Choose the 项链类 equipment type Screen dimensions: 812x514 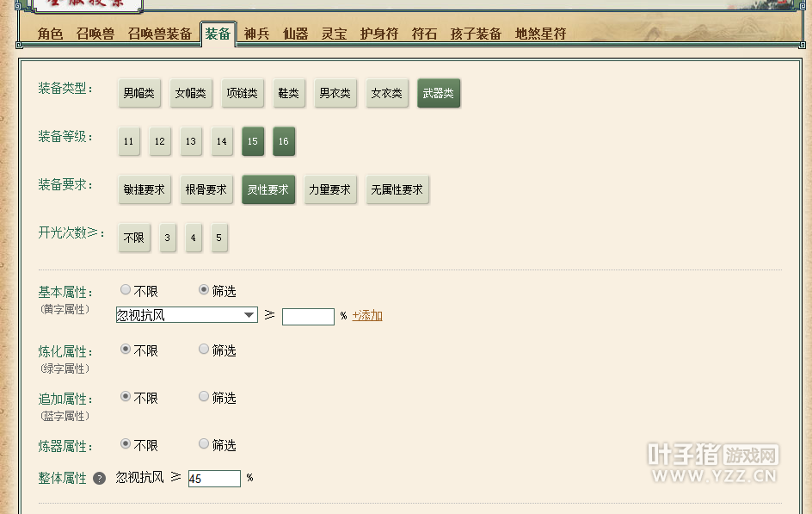(242, 93)
